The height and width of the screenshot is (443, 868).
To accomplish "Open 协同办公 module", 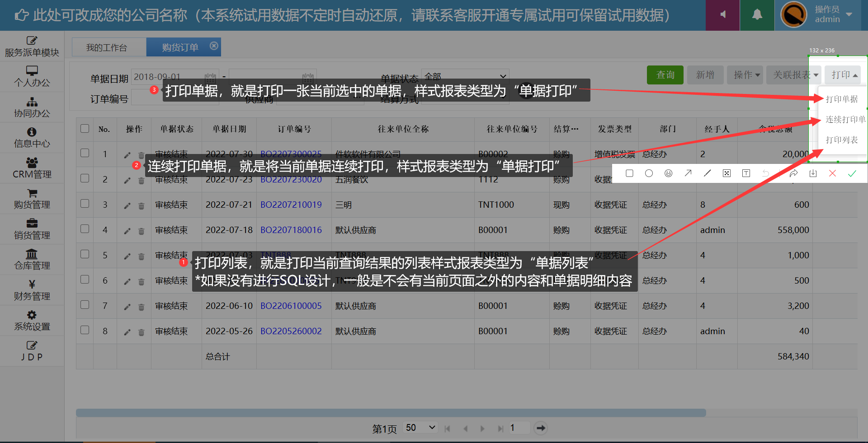I will [32, 107].
